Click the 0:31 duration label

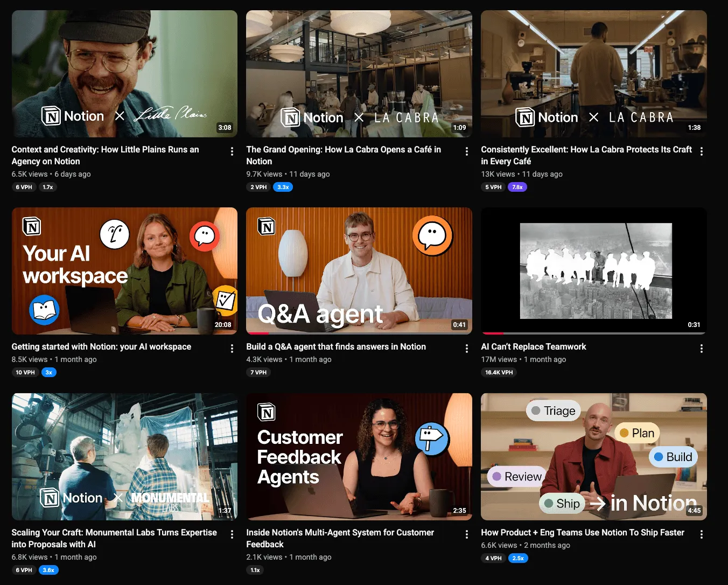694,325
